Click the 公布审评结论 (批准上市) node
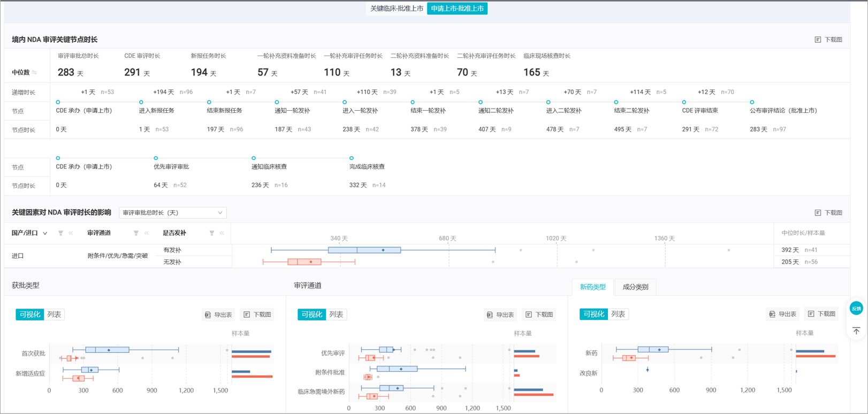 click(x=752, y=102)
